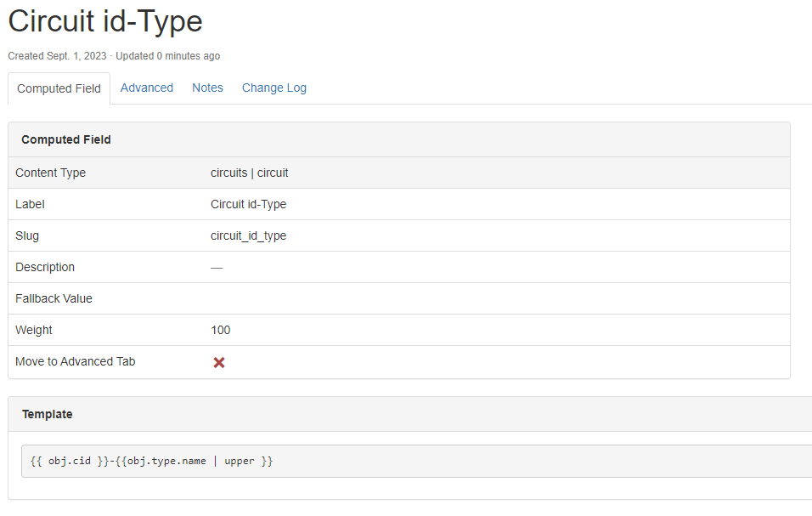Click the Created Sept. 1, 2023 timestamp
Viewport: 812px width, 516px height.
(57, 56)
